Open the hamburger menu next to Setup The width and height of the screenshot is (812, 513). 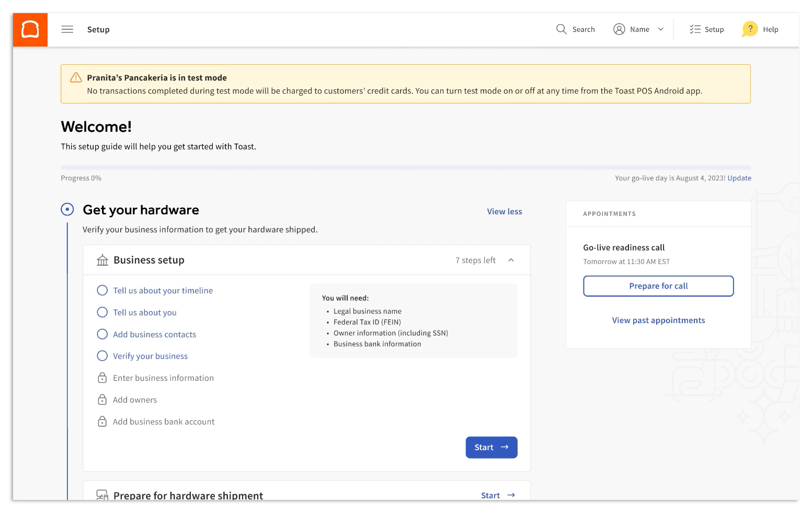67,29
